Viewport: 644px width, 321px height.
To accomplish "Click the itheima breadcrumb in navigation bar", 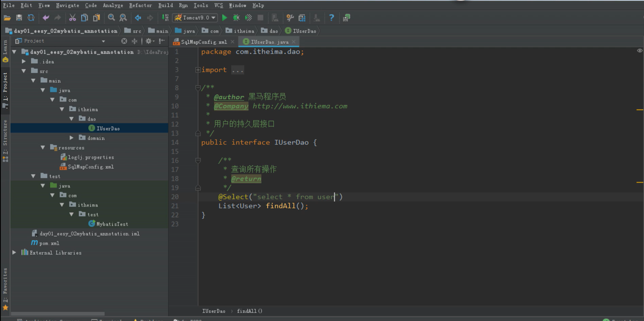I will coord(244,31).
